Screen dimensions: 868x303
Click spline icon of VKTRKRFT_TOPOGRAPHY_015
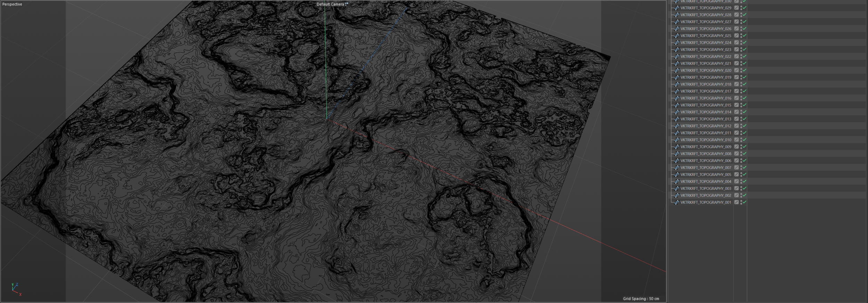(677, 105)
